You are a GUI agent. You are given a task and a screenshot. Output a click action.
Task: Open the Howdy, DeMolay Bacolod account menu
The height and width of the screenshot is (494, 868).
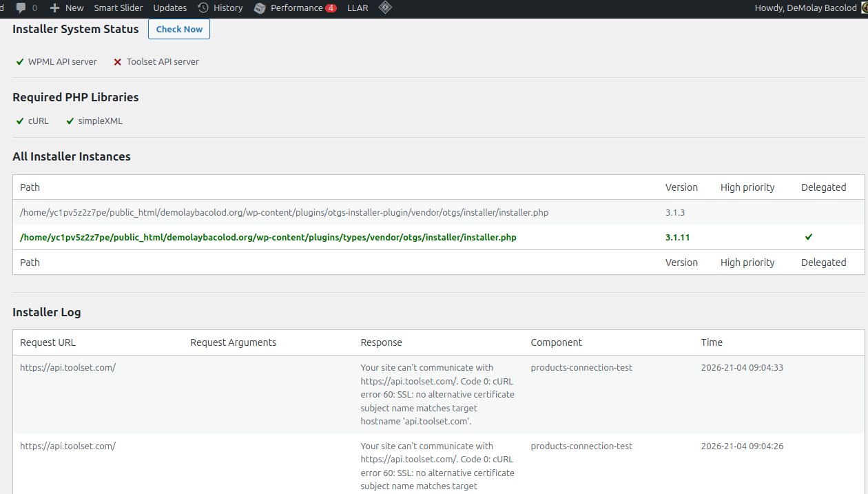(805, 8)
